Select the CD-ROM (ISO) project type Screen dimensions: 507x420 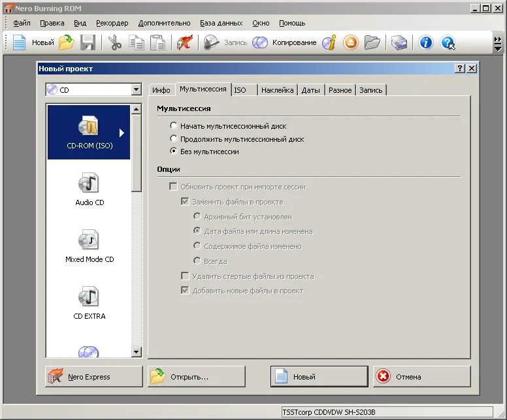pos(89,132)
